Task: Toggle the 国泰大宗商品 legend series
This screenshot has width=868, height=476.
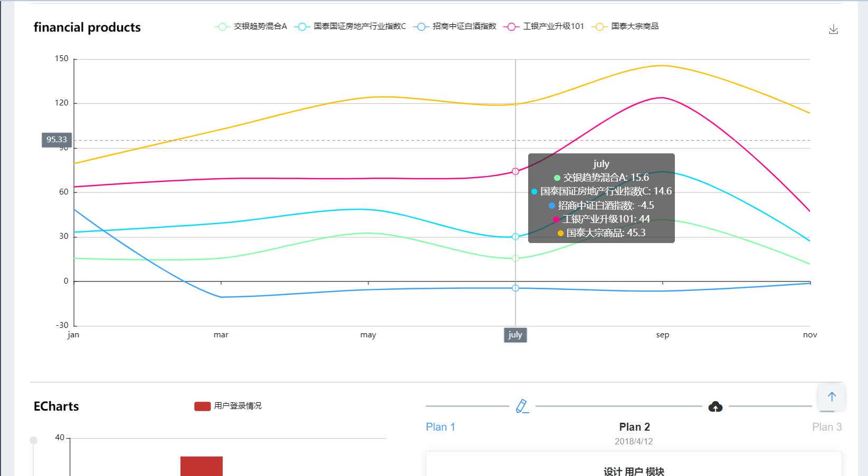Action: point(625,26)
